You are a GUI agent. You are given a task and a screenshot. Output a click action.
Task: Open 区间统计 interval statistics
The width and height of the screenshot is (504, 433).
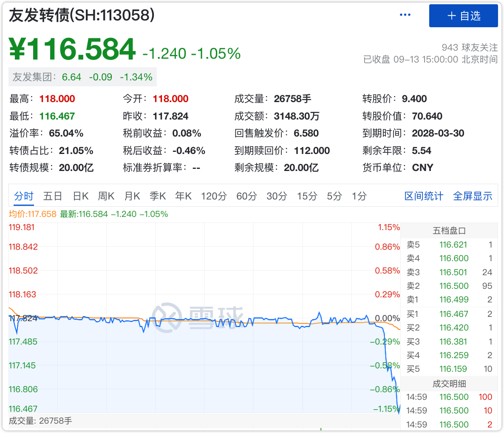click(x=424, y=196)
